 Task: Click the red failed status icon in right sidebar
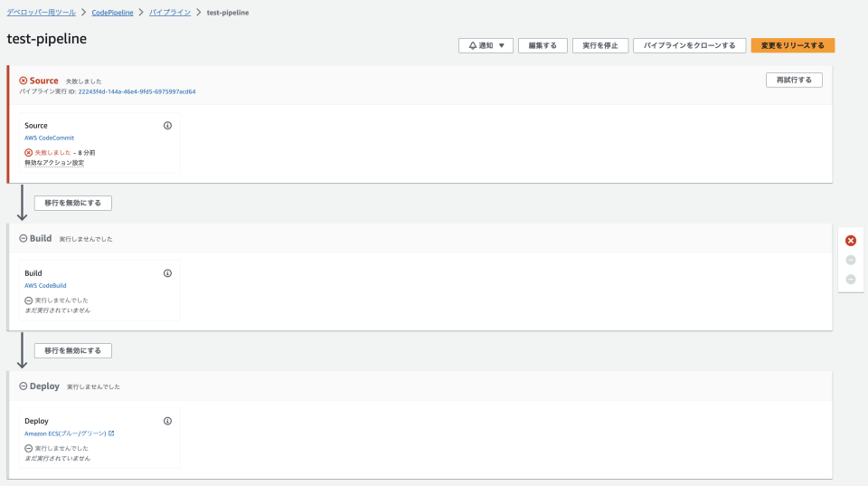[851, 241]
